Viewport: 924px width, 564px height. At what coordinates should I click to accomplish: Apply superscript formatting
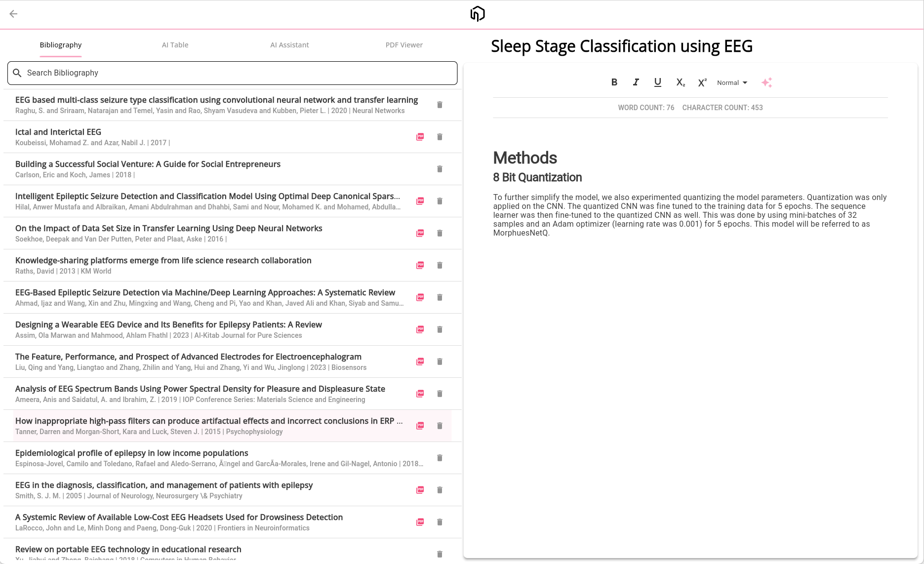click(x=702, y=82)
